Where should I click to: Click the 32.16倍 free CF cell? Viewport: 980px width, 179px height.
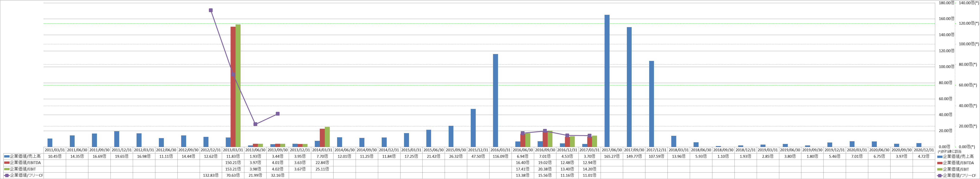coord(278,176)
